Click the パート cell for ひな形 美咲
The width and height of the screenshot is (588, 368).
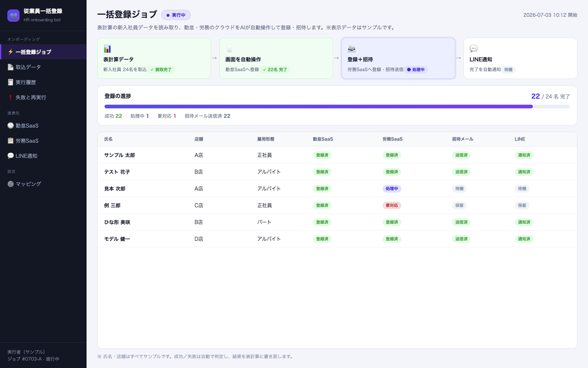click(264, 222)
